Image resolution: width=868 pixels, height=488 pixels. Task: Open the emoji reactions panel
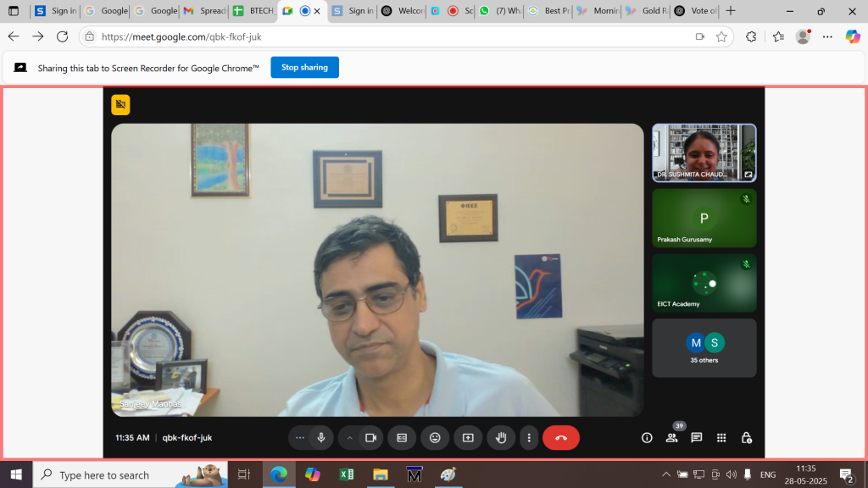(x=435, y=438)
